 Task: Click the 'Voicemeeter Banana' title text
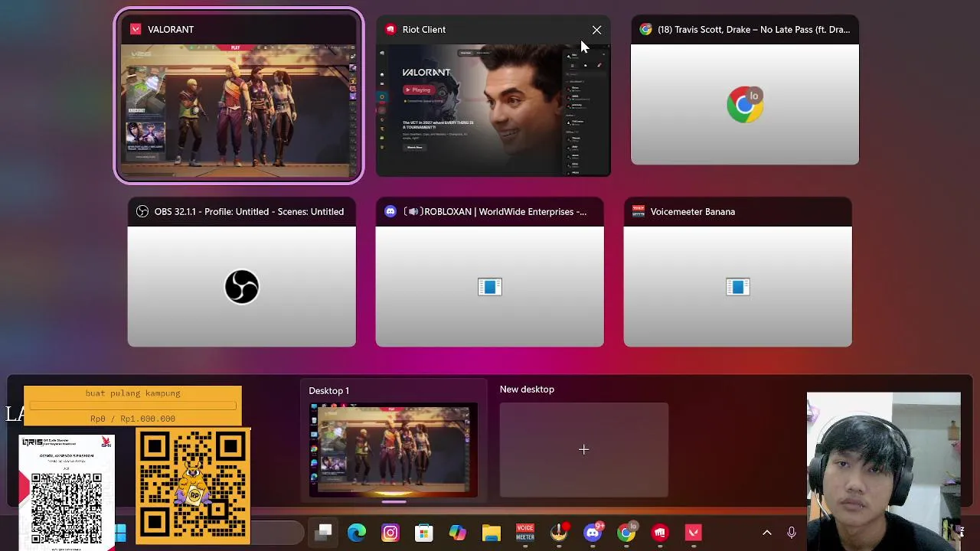(693, 211)
